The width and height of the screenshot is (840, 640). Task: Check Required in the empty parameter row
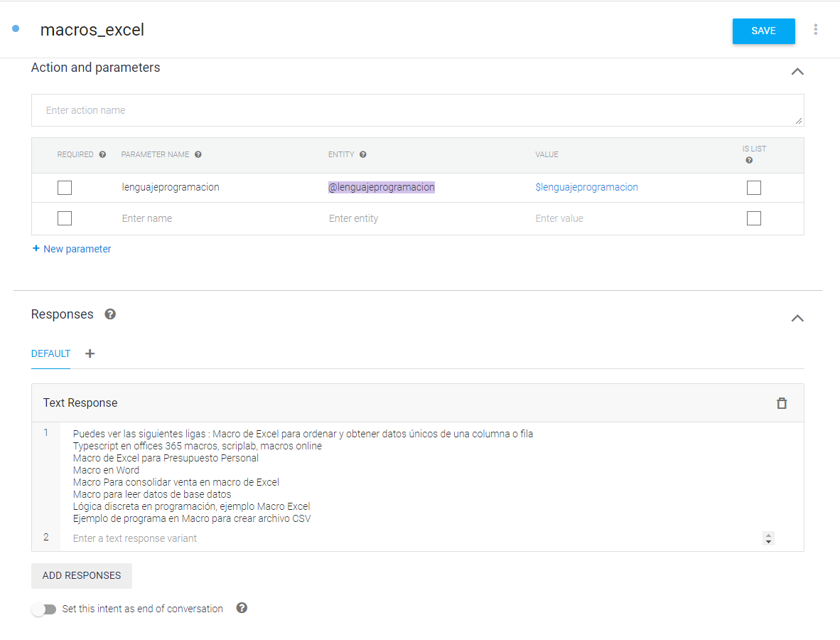[x=64, y=218]
